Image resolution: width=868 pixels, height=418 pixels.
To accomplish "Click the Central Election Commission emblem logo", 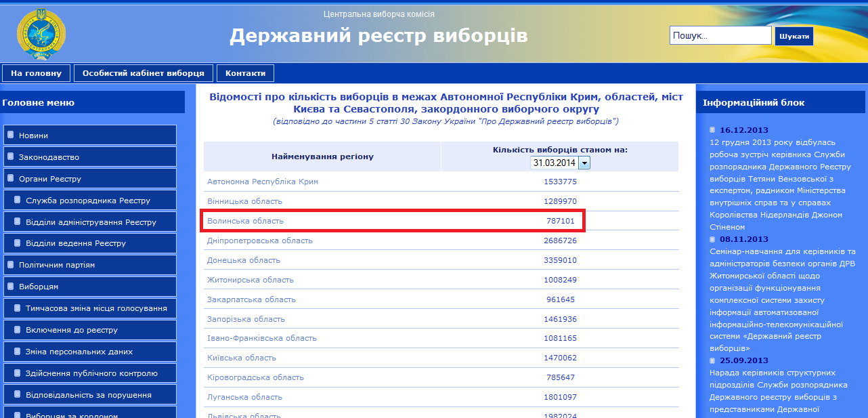I will [42, 33].
